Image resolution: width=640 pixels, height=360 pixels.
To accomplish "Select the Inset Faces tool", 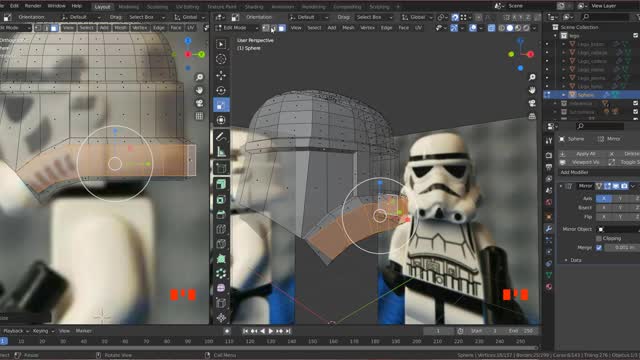I will [x=221, y=199].
